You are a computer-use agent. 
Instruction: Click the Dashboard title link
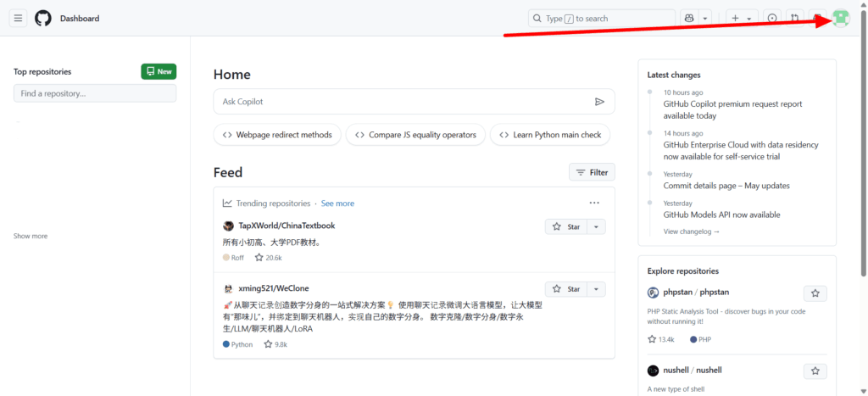[x=80, y=19]
